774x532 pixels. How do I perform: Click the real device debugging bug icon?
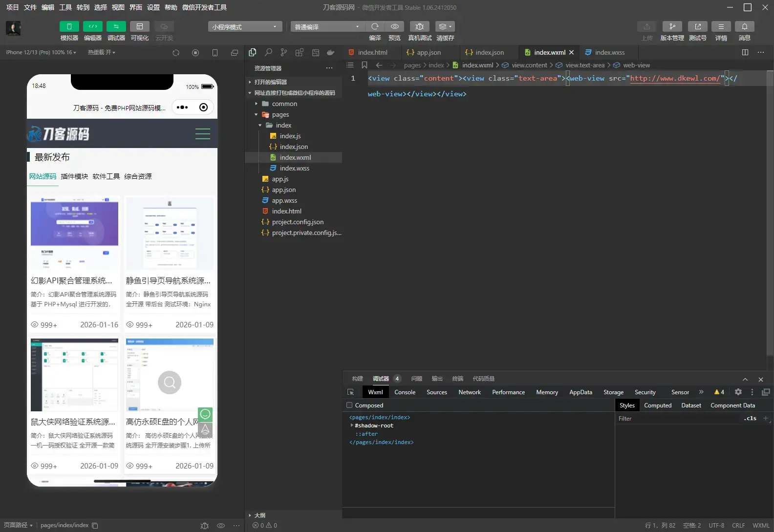(x=419, y=26)
